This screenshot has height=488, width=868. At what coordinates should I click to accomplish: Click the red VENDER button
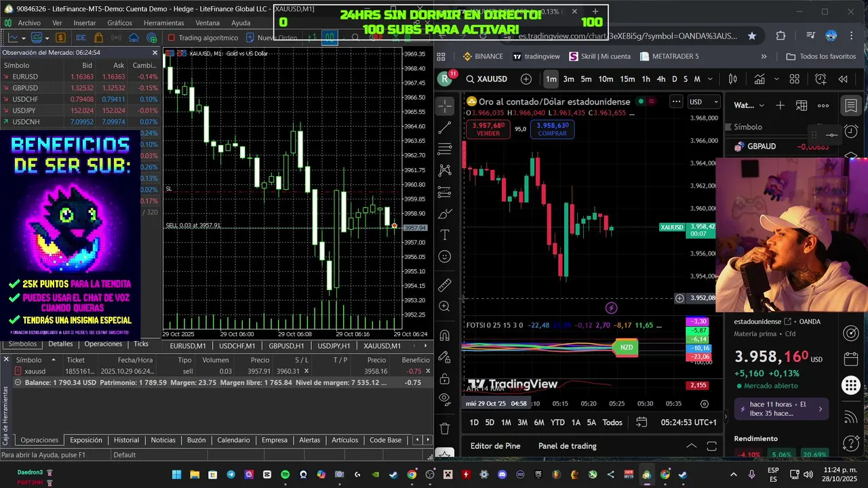488,129
